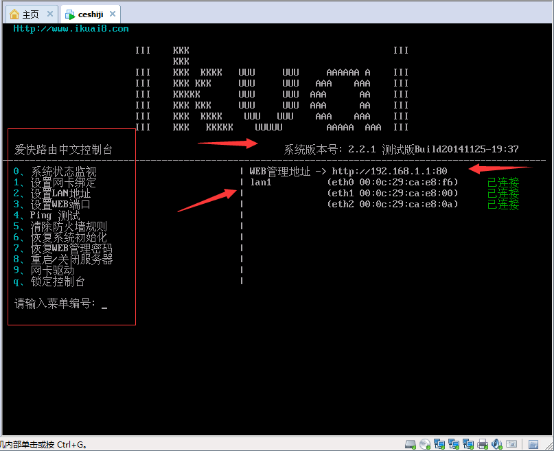Click the hard disk status icon
The height and width of the screenshot is (451, 554).
click(x=410, y=444)
